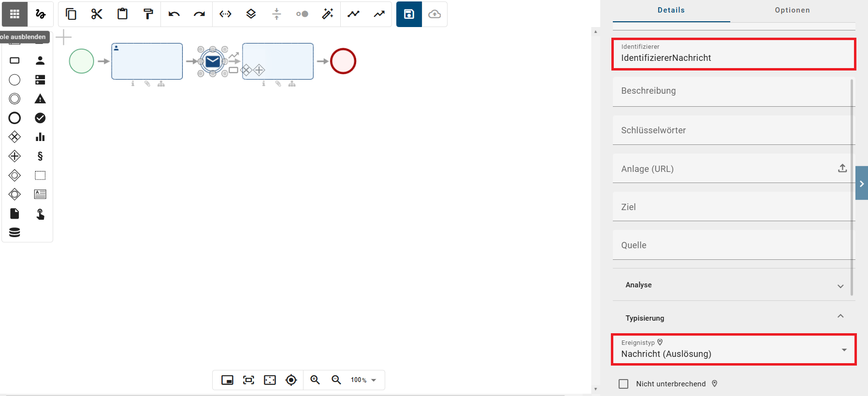Screen dimensions: 868x396
Task: Add an exclusive gateway X diamond
Action: click(14, 137)
